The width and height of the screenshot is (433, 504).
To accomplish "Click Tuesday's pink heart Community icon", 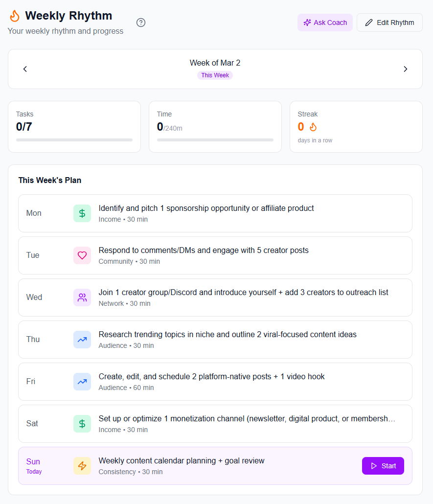I will [82, 255].
